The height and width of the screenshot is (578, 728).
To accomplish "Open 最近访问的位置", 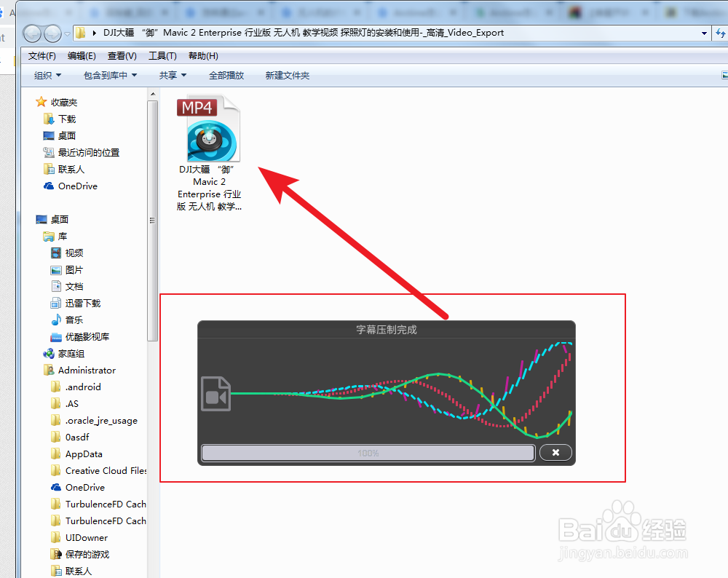I will click(x=89, y=152).
